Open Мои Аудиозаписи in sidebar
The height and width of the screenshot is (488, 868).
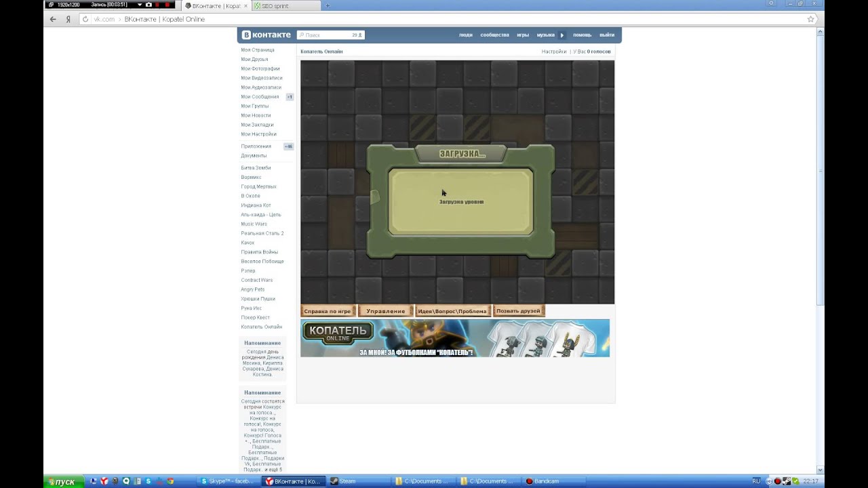[261, 87]
